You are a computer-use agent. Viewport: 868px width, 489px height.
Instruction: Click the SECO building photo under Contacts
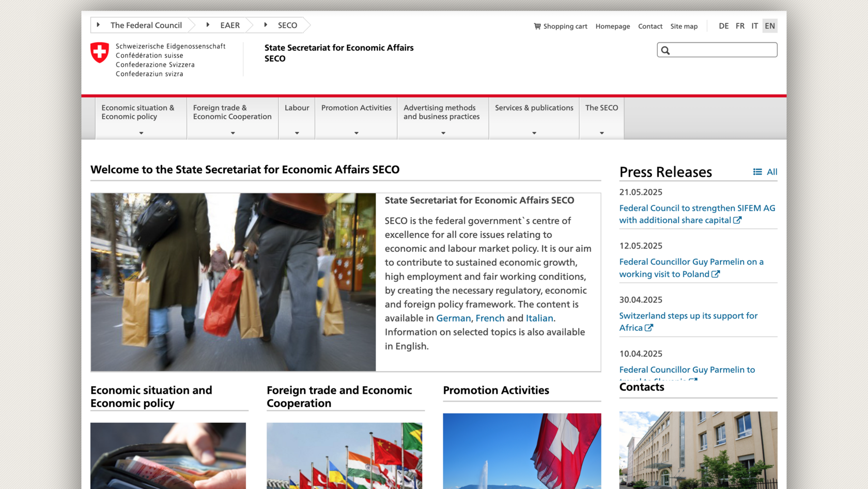pos(698,450)
